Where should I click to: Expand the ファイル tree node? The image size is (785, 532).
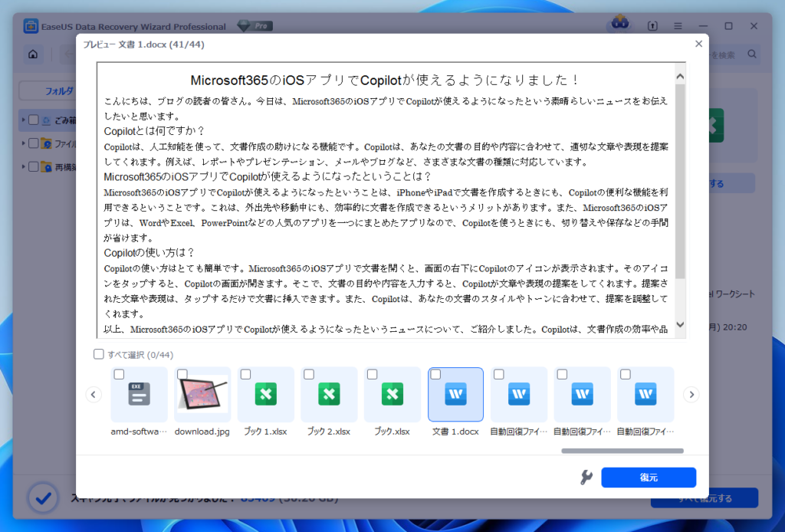(x=23, y=143)
